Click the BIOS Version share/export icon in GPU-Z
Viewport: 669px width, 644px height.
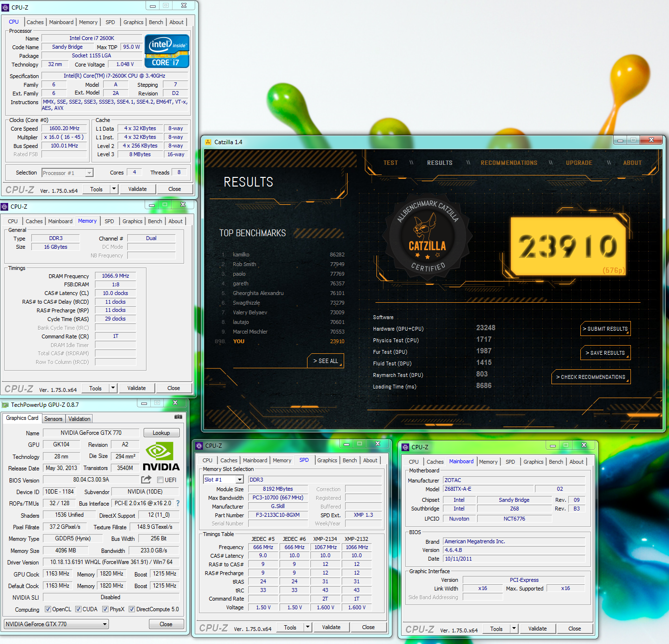click(x=146, y=480)
